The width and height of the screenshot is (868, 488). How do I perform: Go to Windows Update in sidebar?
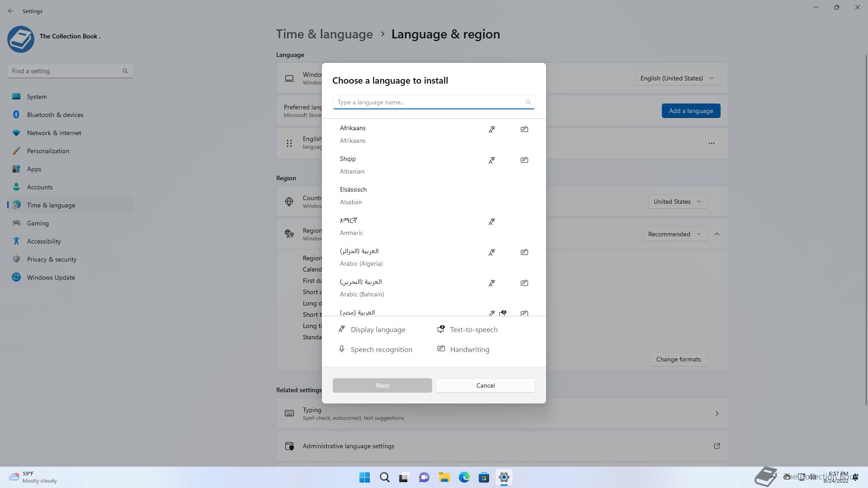[51, 277]
